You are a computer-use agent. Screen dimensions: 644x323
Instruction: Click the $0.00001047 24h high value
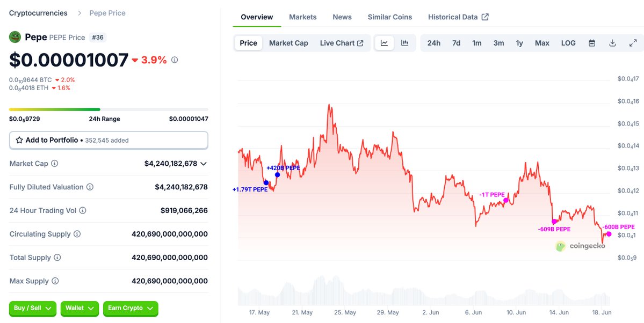coord(189,119)
